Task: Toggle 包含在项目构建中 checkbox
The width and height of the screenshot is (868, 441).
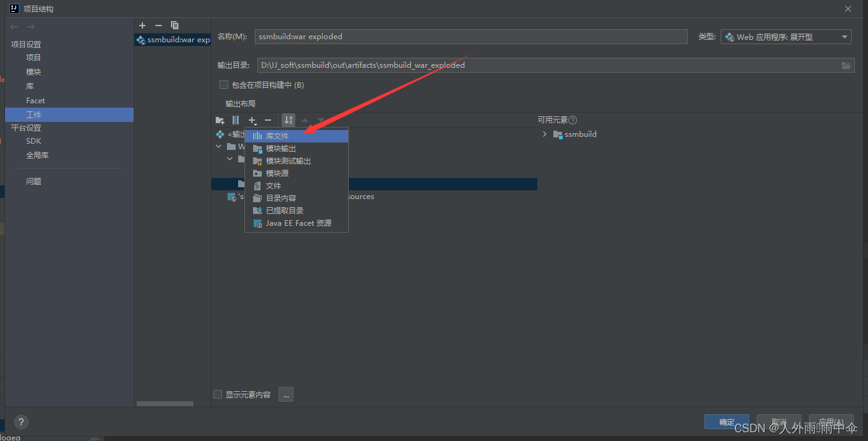Action: [x=224, y=85]
